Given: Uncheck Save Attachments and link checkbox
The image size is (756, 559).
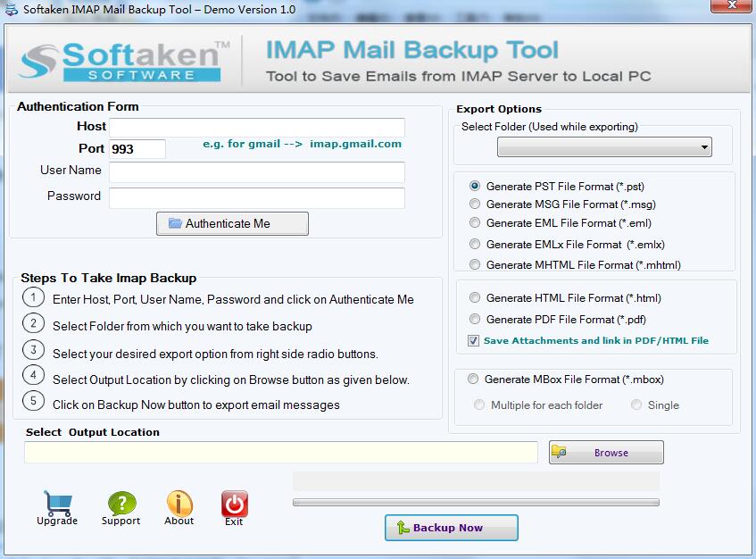Looking at the screenshot, I should click(473, 340).
